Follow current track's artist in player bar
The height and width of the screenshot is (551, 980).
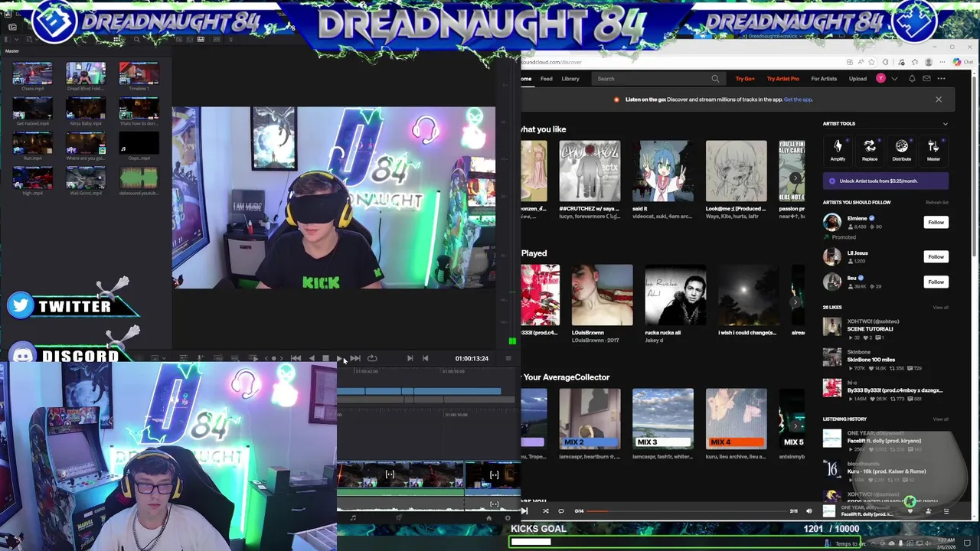tap(929, 512)
